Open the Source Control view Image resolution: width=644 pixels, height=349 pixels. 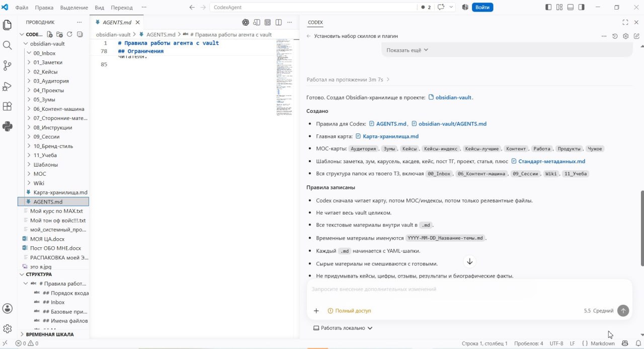pyautogui.click(x=7, y=65)
